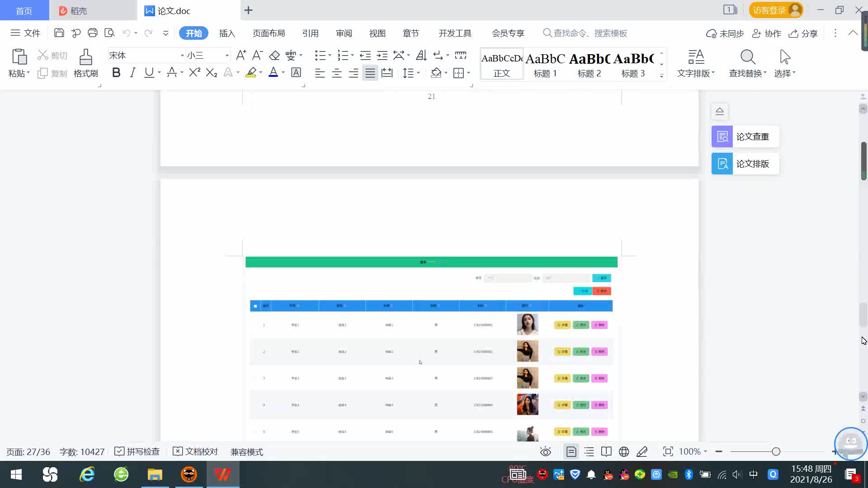The width and height of the screenshot is (868, 488).
Task: Click the italic formatting icon
Action: coord(132,73)
